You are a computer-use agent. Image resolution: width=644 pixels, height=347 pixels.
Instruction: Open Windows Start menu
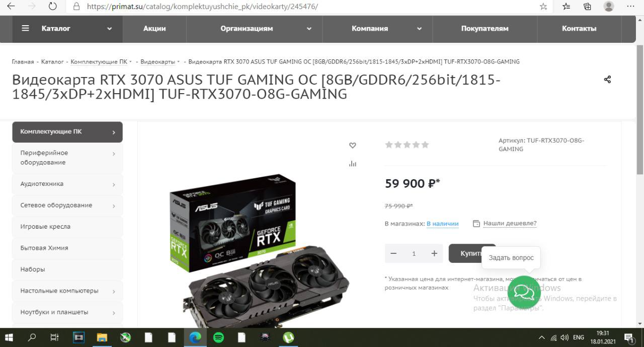click(x=9, y=337)
